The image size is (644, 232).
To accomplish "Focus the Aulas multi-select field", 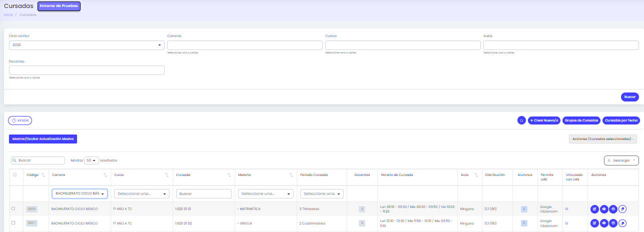I will 561,45.
